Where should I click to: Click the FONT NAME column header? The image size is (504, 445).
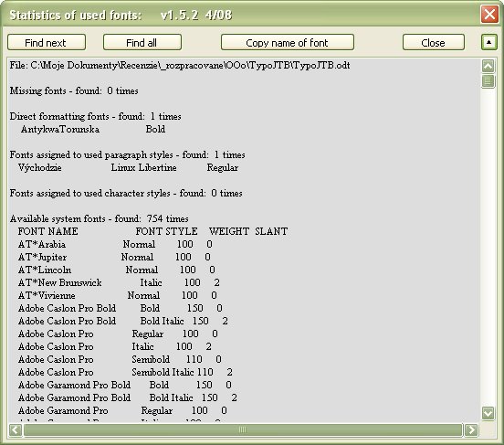click(47, 231)
